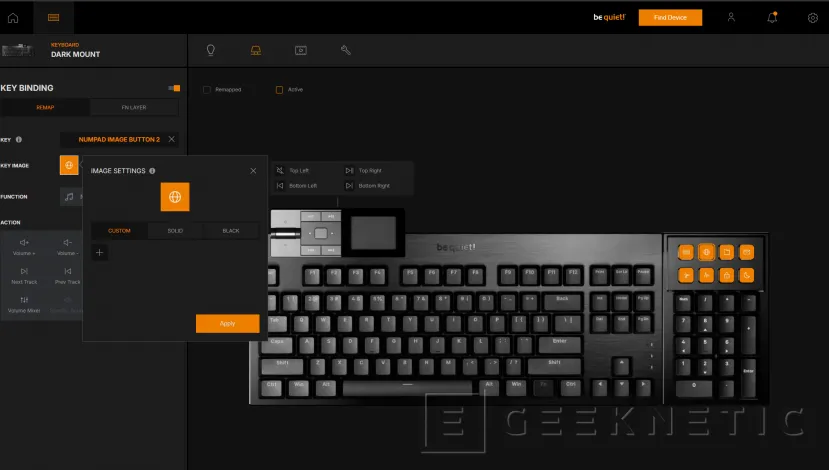Click the Find Device button
The height and width of the screenshot is (470, 829).
pyautogui.click(x=670, y=17)
